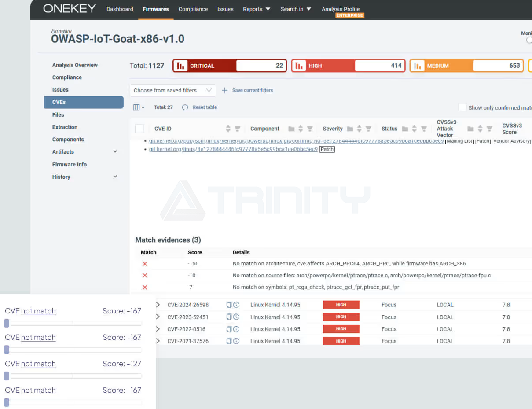Open the Choose from saved filters dropdown
Image resolution: width=532 pixels, height=409 pixels.
point(172,90)
